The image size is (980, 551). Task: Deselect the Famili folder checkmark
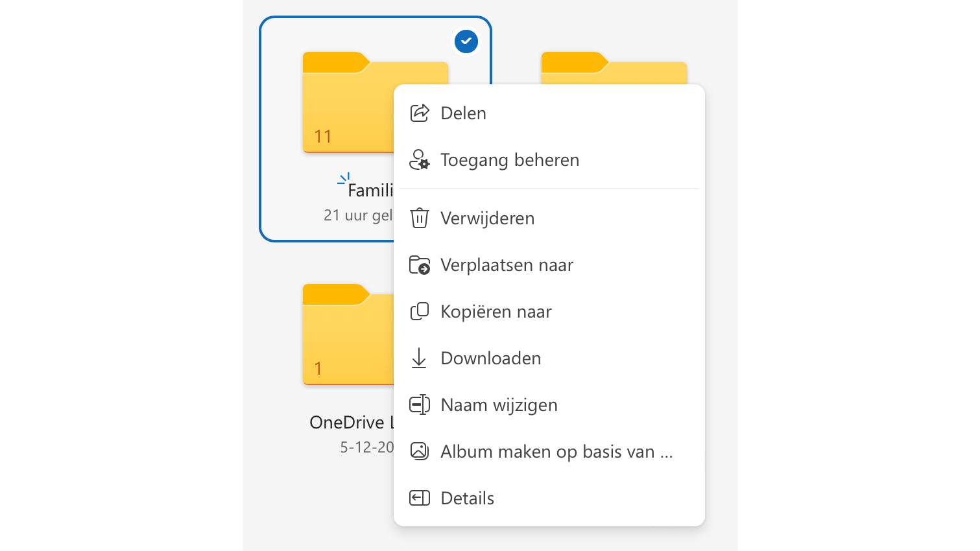click(x=466, y=41)
